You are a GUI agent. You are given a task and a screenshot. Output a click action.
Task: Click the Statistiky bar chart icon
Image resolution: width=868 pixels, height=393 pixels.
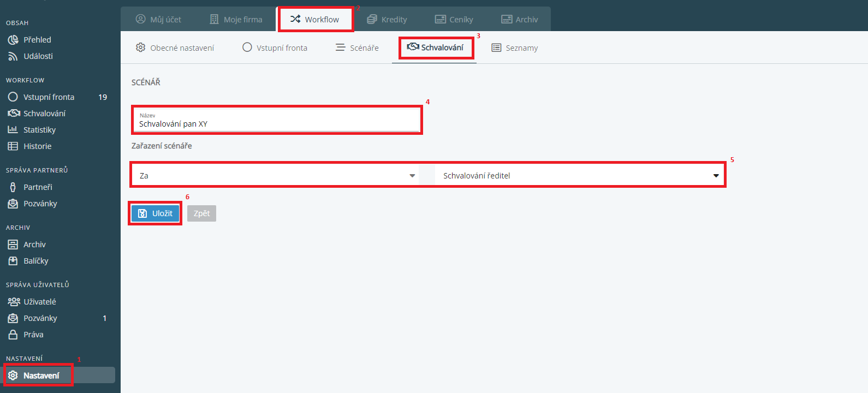pyautogui.click(x=13, y=130)
